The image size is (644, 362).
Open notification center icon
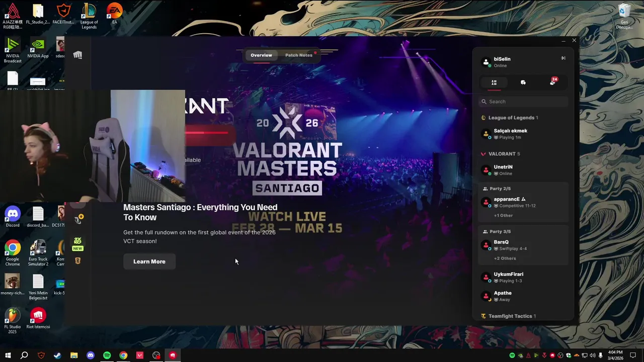[633, 355]
